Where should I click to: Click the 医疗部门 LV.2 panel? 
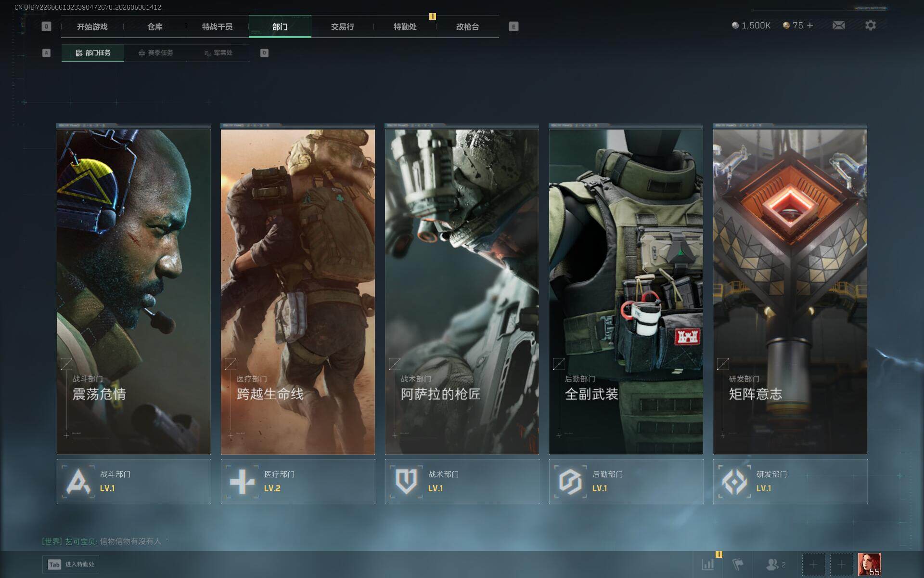click(x=298, y=482)
